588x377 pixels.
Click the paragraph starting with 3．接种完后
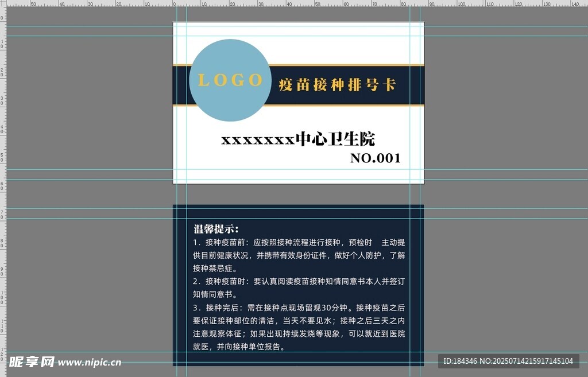coord(299,321)
